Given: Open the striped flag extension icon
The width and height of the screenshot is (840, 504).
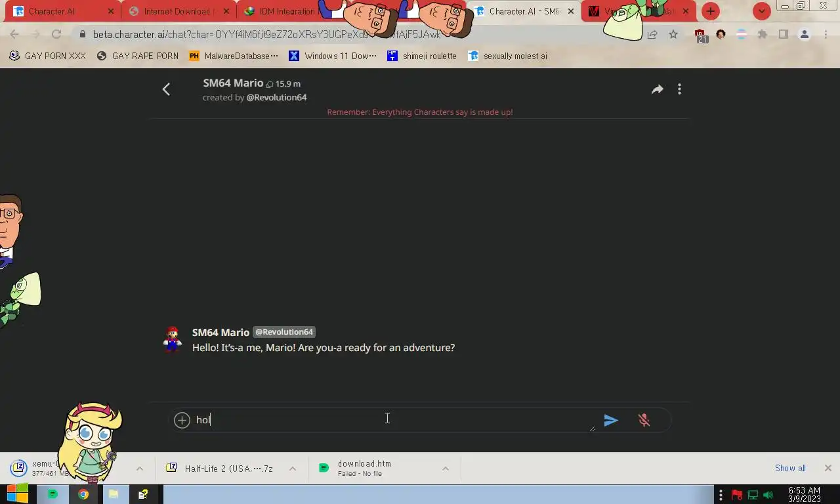Looking at the screenshot, I should (742, 34).
